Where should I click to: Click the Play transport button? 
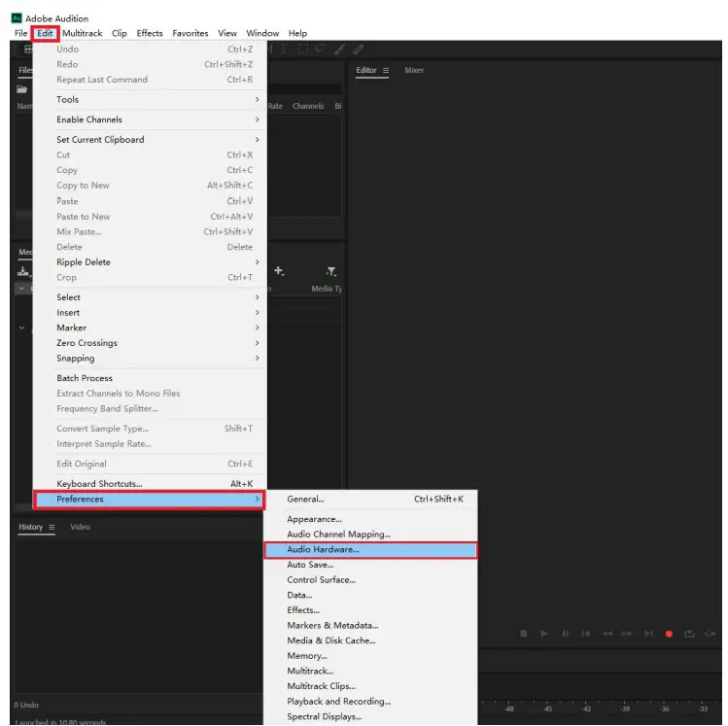pos(544,634)
